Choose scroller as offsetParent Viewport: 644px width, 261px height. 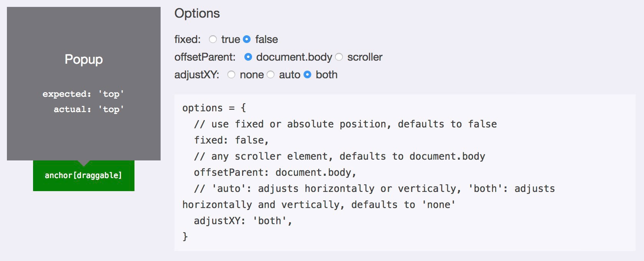coord(339,57)
